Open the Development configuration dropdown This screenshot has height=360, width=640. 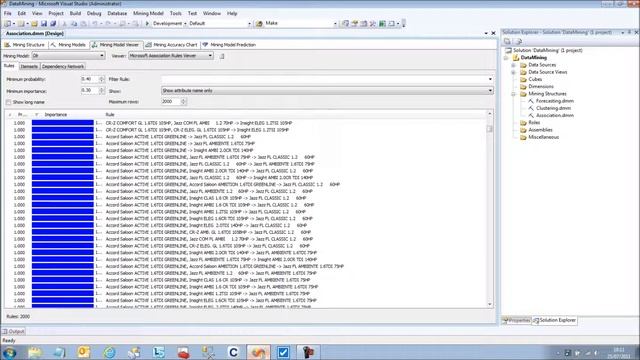[185, 24]
